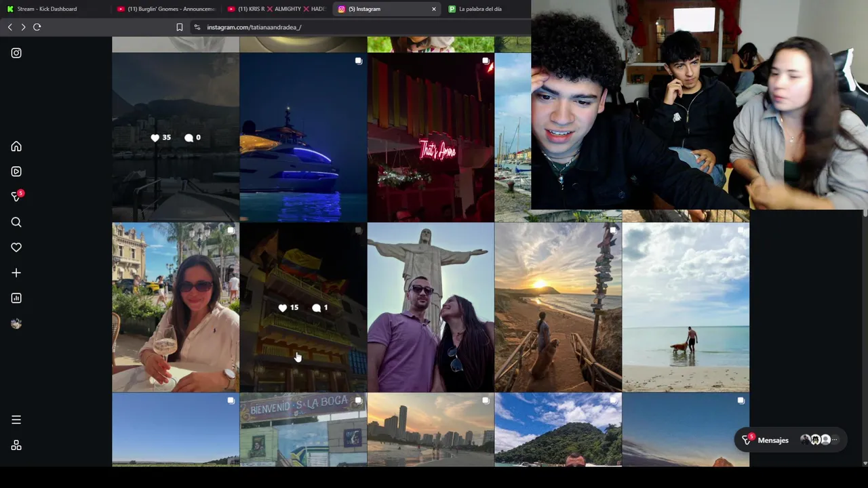Switch to the Burglin' Gnomes YouTube tab
The height and width of the screenshot is (488, 868).
click(x=166, y=9)
